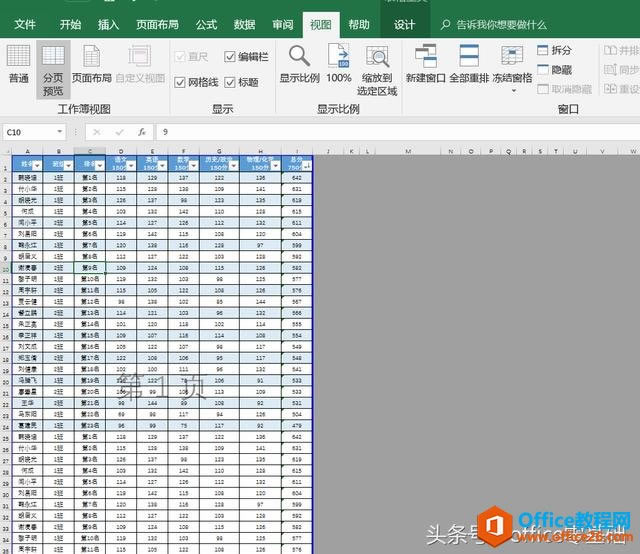Switch to the Home (开始) tab
This screenshot has height=554, width=640.
tap(70, 25)
